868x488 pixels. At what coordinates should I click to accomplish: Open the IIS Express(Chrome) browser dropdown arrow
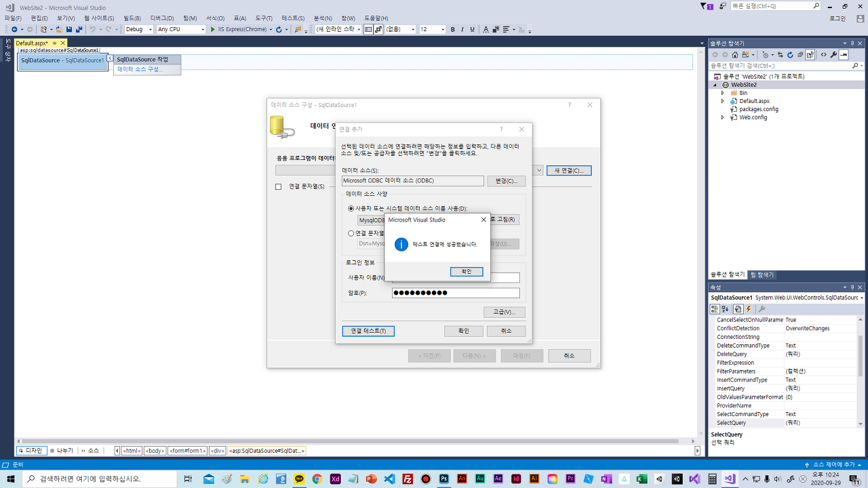pyautogui.click(x=270, y=30)
